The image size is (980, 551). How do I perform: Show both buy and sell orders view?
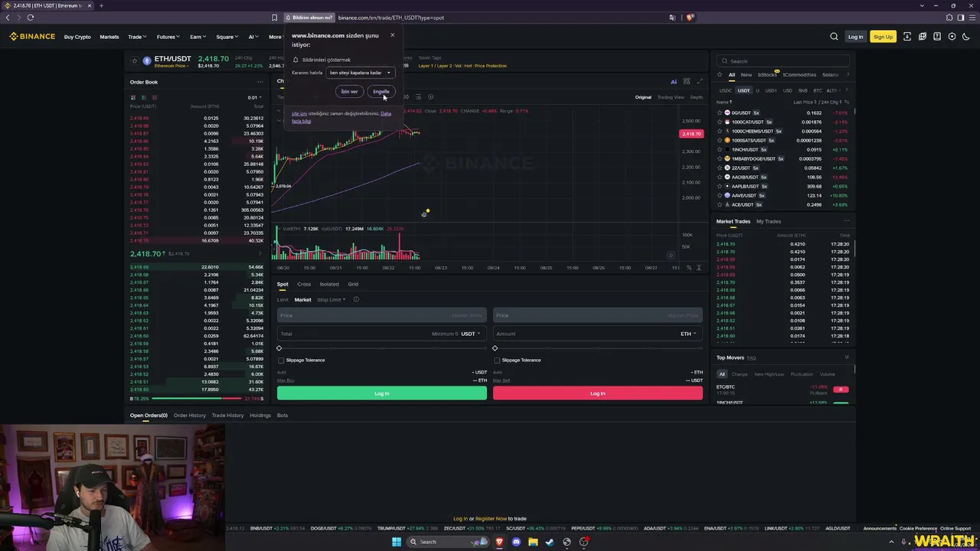pos(133,97)
